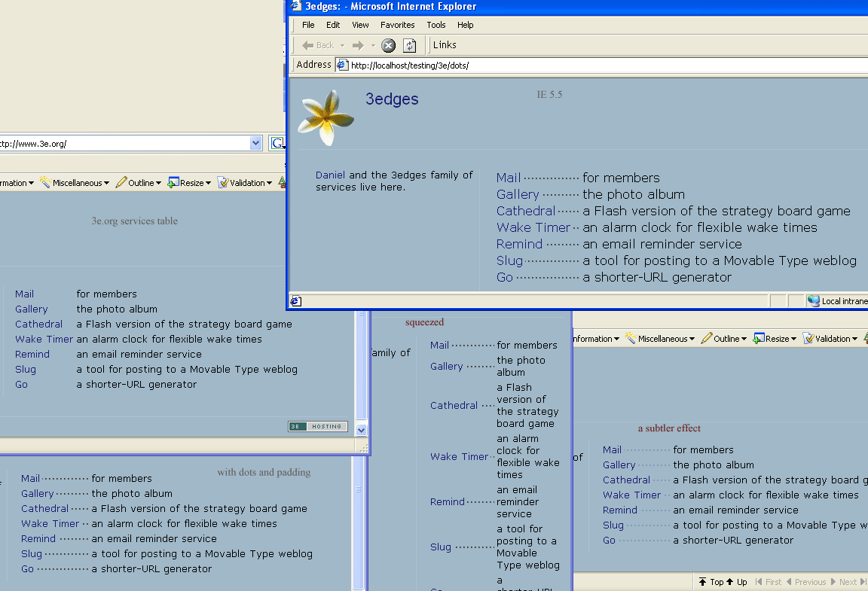The image size is (868, 591).
Task: Open the Back history dropdown arrow in IE
Action: point(342,45)
